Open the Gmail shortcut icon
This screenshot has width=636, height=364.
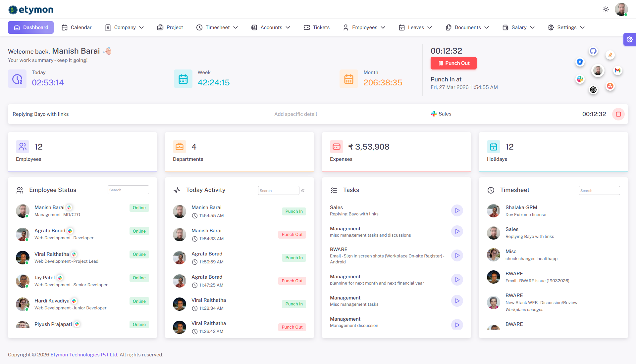(x=617, y=70)
